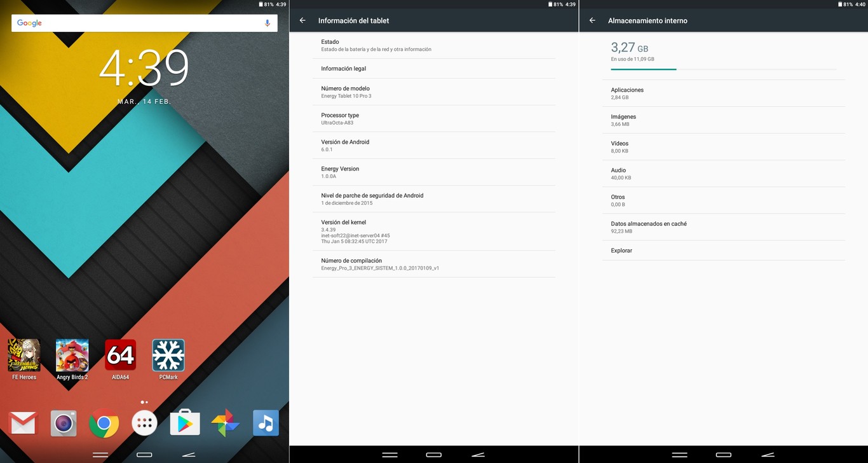Tap the back arrow on Información del tablet
This screenshot has width=868, height=463.
tap(302, 20)
